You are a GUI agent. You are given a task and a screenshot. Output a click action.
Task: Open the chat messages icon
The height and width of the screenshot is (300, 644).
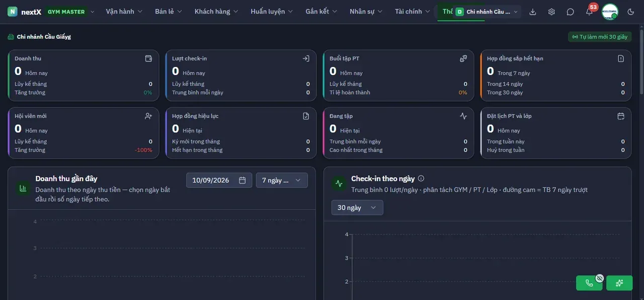point(570,12)
